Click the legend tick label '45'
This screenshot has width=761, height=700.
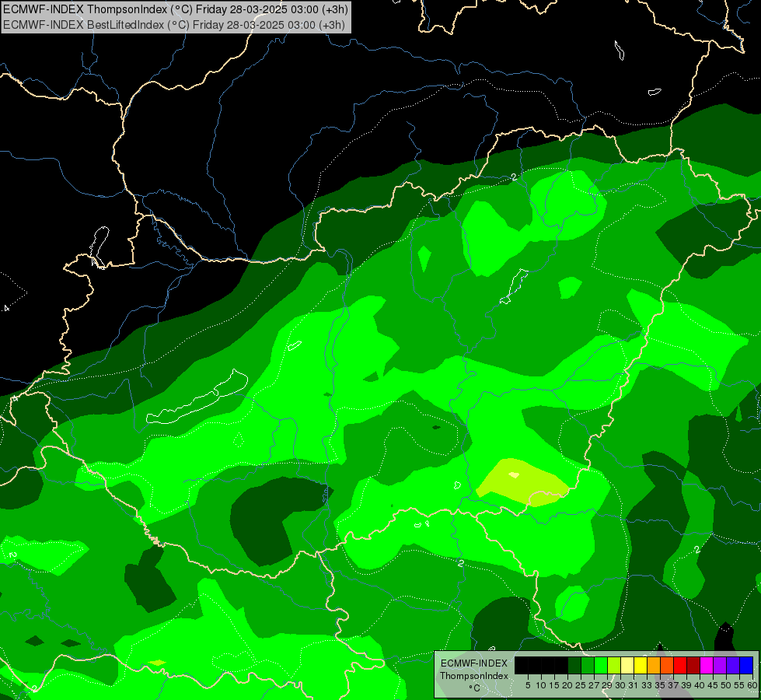714,685
